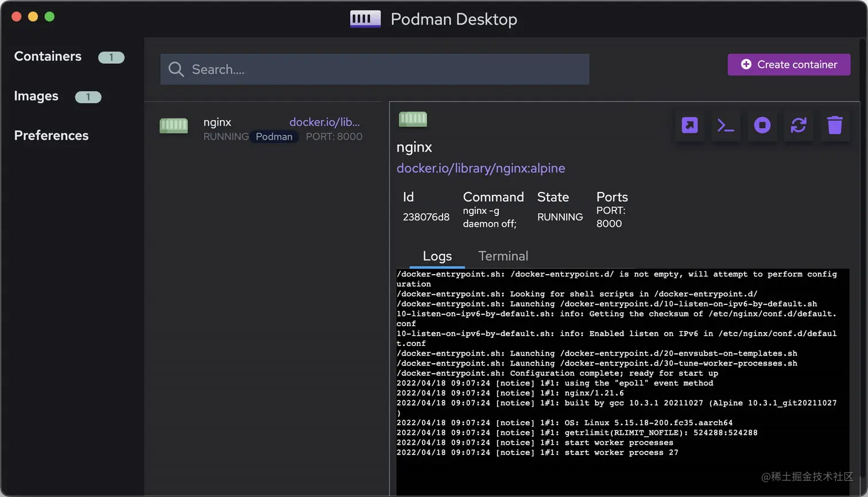868x497 pixels.
Task: Click log line containing nginx/1.21.6
Action: 510,393
